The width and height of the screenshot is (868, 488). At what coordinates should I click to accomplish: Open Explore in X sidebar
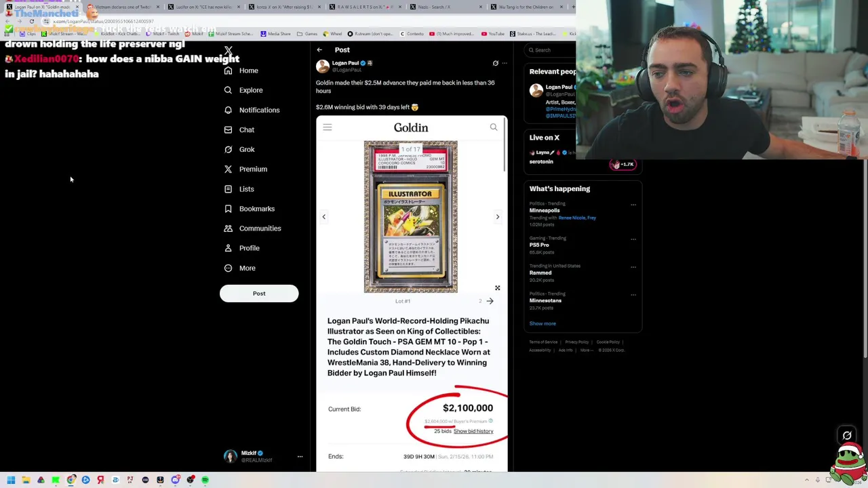(243, 90)
